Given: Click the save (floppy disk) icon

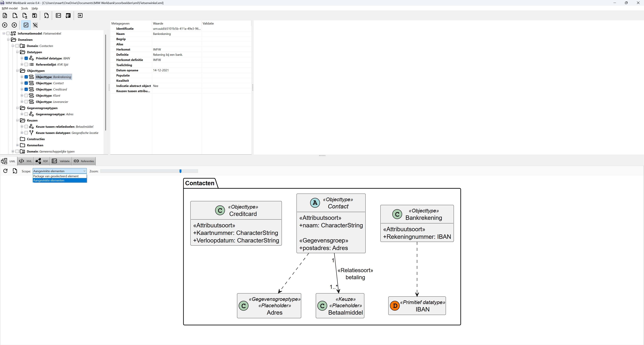Looking at the screenshot, I should coord(35,15).
